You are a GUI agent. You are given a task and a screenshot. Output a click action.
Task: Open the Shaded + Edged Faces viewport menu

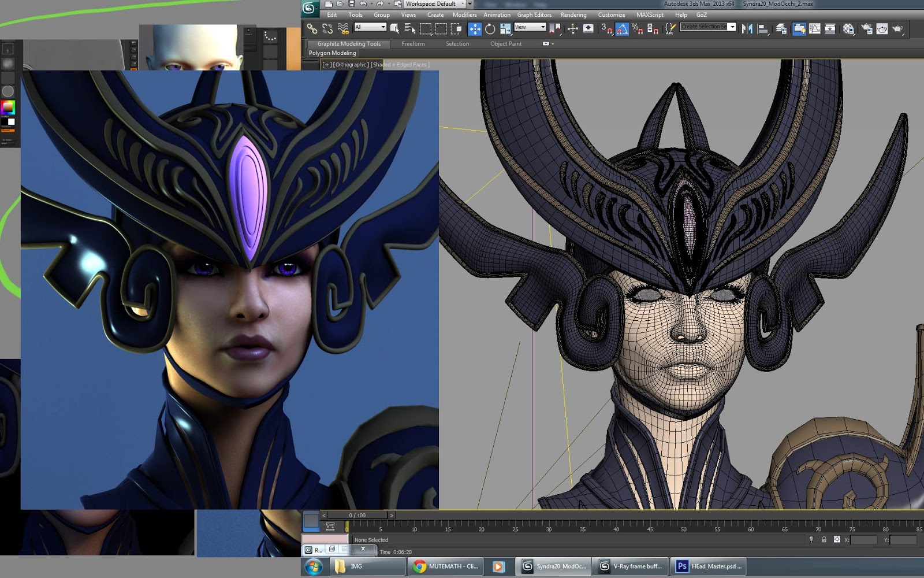(x=400, y=65)
